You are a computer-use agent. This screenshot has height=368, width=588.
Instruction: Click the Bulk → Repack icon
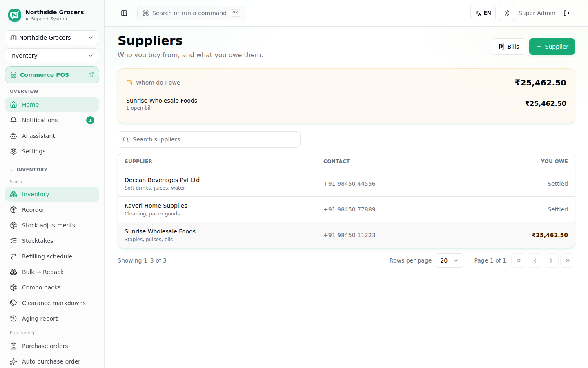click(13, 272)
